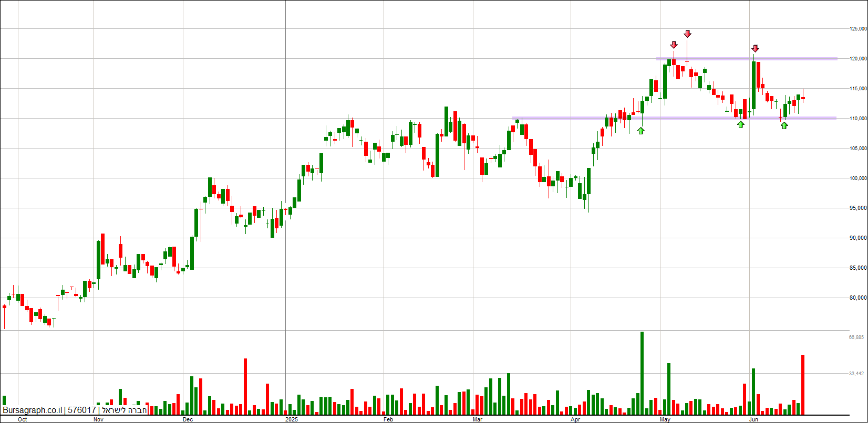Click the Nov label on the time axis
The image size is (868, 423).
pyautogui.click(x=98, y=419)
